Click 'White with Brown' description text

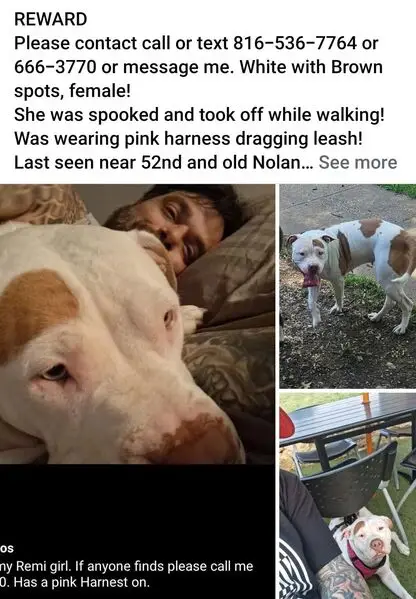click(311, 67)
